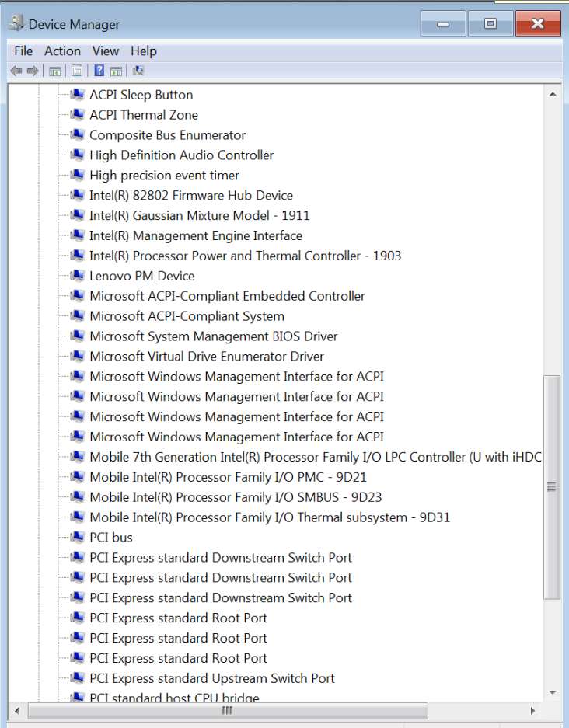
Task: Click the vertical scrollbar thumb
Action: pyautogui.click(x=552, y=486)
